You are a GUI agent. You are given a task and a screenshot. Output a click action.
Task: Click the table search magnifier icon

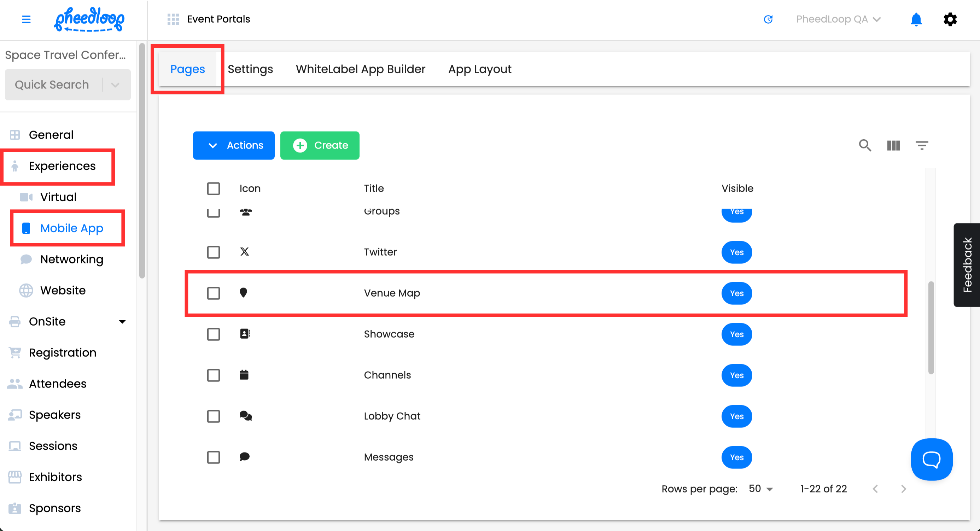click(x=865, y=145)
